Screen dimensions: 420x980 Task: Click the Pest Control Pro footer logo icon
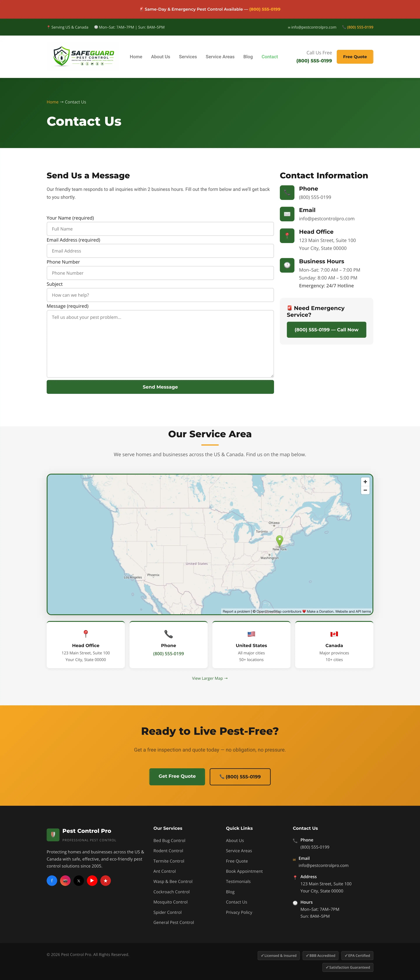point(53,835)
